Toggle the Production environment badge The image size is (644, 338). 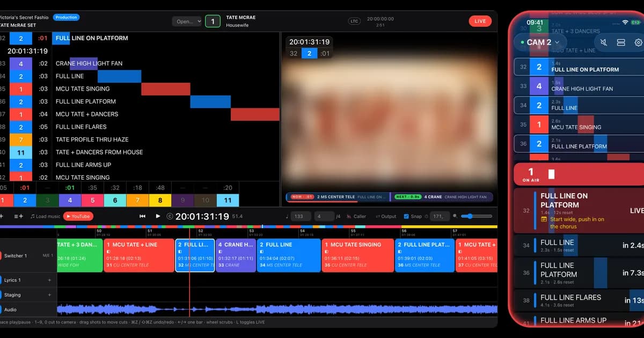point(67,17)
